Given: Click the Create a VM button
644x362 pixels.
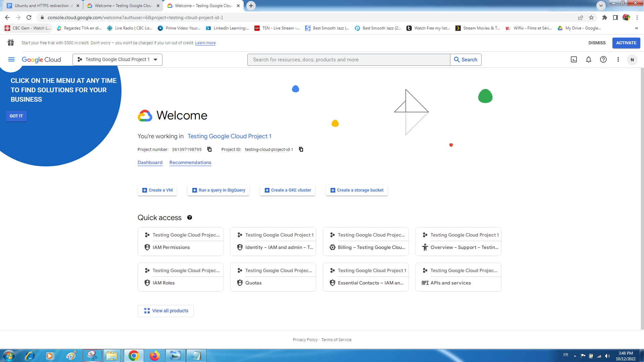Looking at the screenshot, I should point(157,190).
